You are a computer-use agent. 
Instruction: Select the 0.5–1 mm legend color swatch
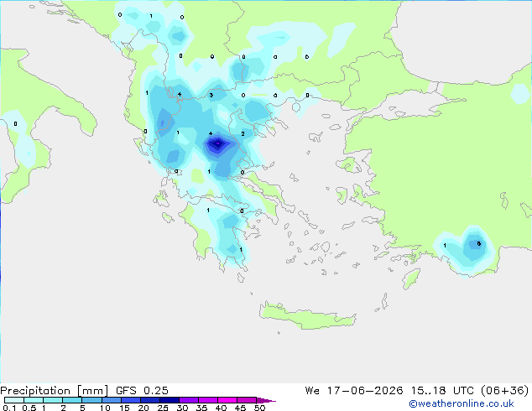click(34, 400)
